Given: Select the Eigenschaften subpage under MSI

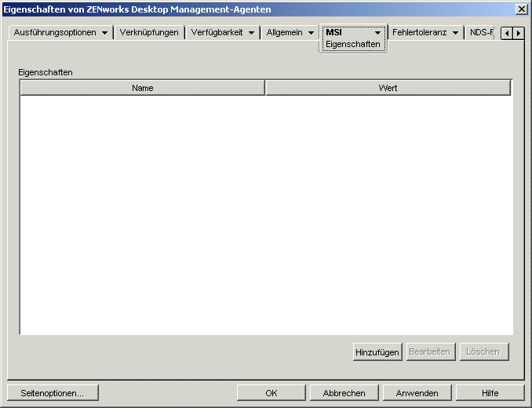Looking at the screenshot, I should (x=353, y=44).
